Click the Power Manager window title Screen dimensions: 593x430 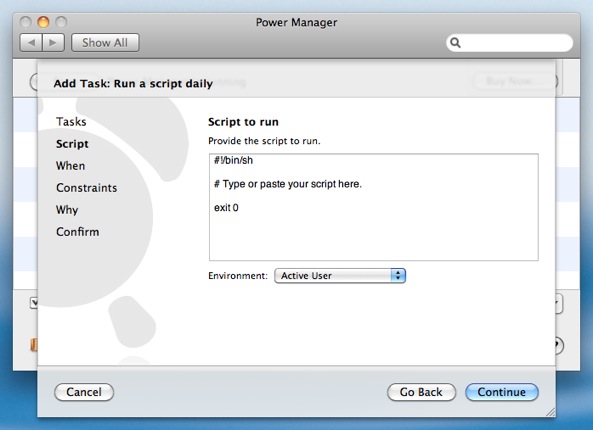(296, 22)
